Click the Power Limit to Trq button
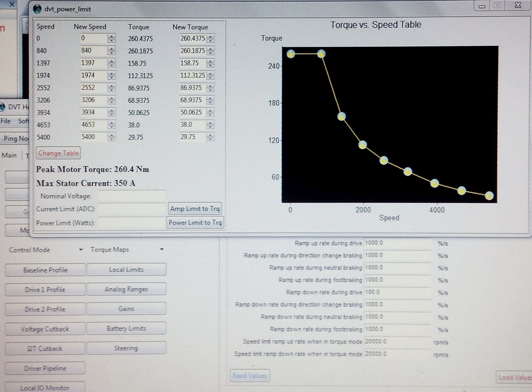532x392 pixels. [x=195, y=222]
